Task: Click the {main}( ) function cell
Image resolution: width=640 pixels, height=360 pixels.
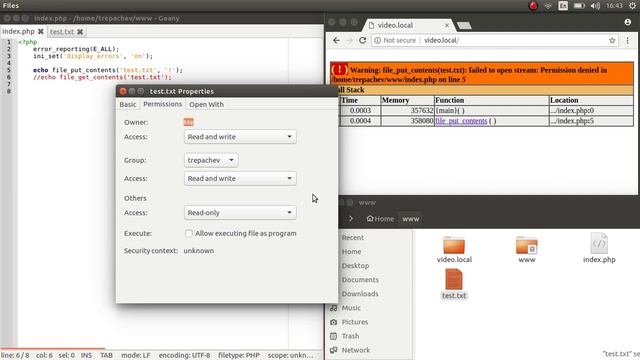Action: click(x=491, y=111)
